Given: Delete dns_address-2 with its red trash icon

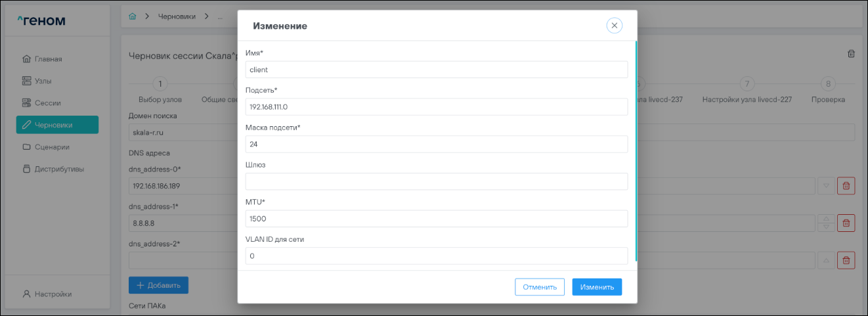Looking at the screenshot, I should pos(846,261).
